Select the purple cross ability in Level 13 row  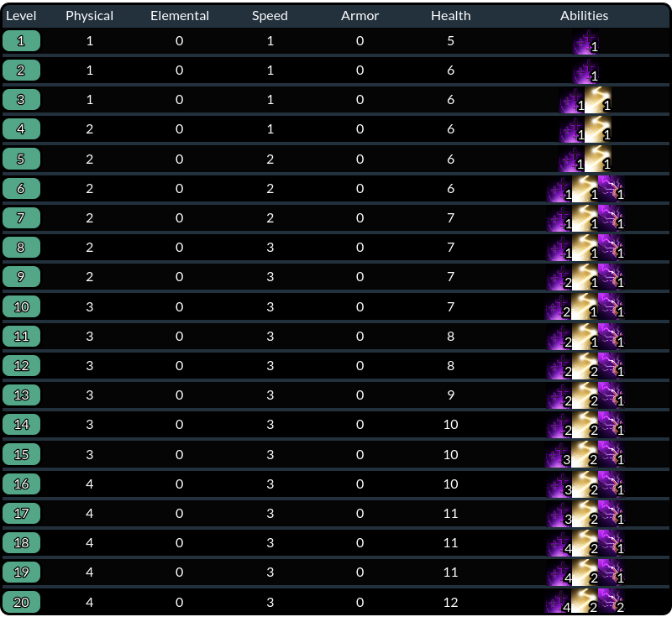click(x=559, y=395)
